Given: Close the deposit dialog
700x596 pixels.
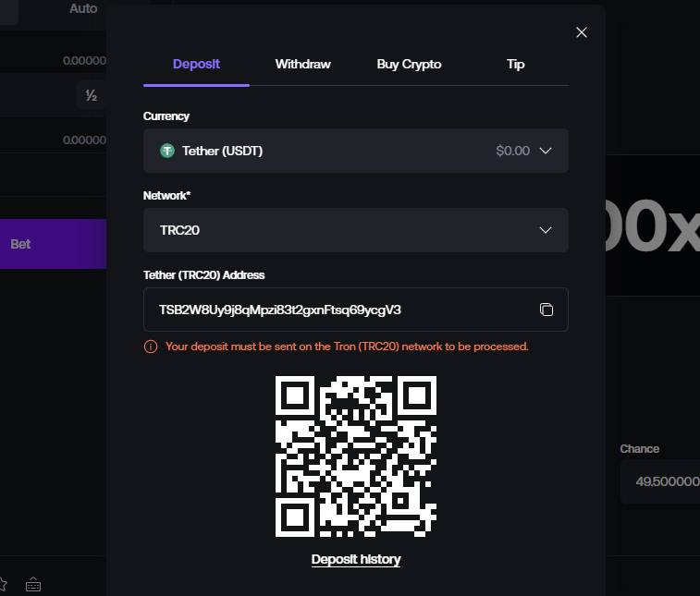Looking at the screenshot, I should point(582,32).
